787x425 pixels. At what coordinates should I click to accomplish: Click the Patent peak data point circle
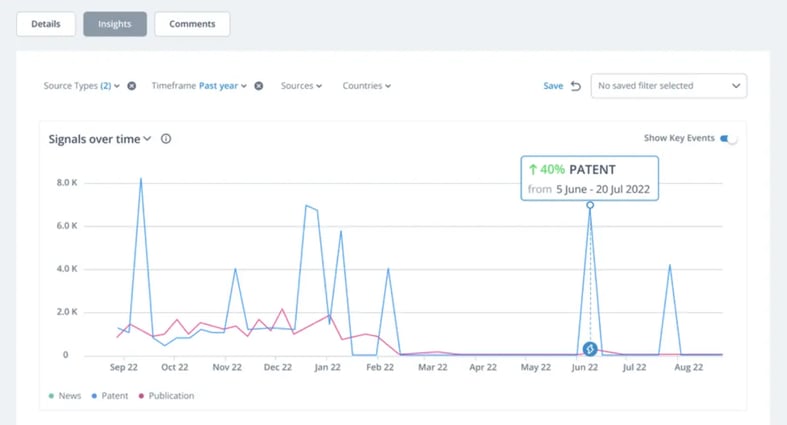[590, 205]
